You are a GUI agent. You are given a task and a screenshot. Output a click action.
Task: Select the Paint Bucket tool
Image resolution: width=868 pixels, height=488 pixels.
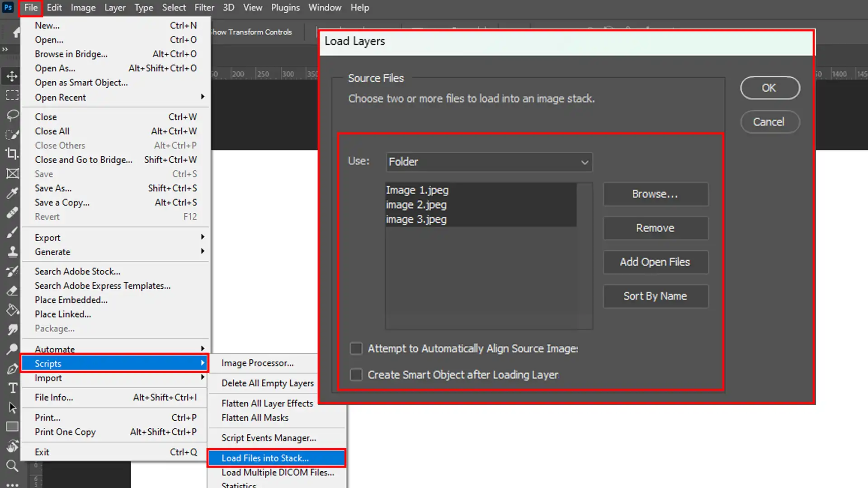click(x=12, y=310)
